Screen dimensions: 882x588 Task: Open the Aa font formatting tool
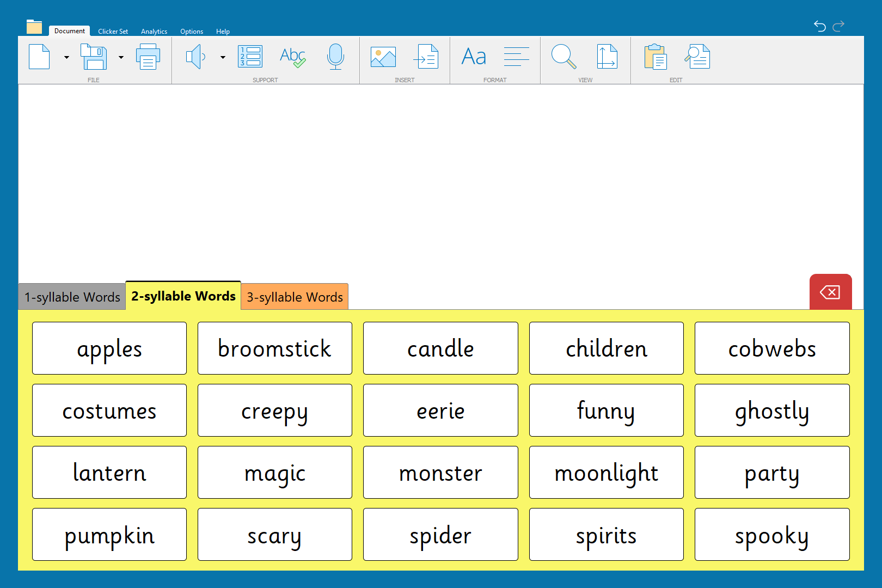pos(474,57)
